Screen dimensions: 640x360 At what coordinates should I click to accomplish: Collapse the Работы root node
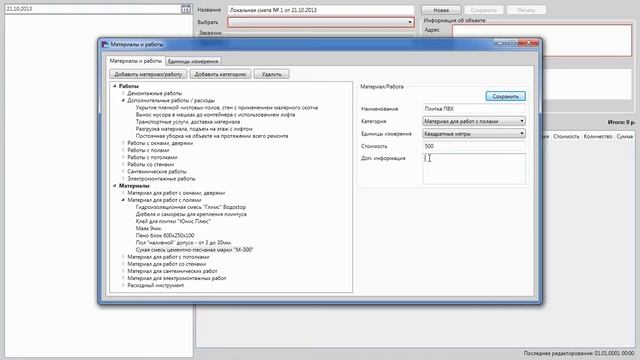click(x=115, y=86)
